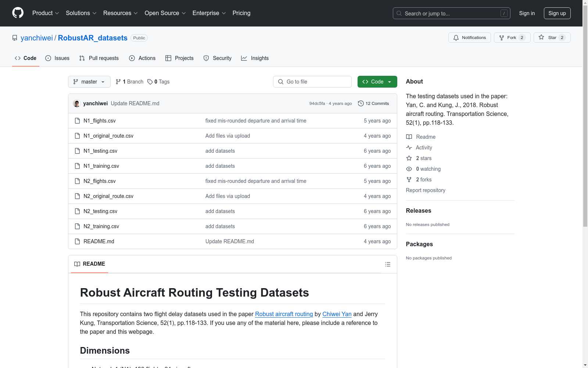588x368 pixels.
Task: Expand the Enterprise menu
Action: [x=209, y=13]
